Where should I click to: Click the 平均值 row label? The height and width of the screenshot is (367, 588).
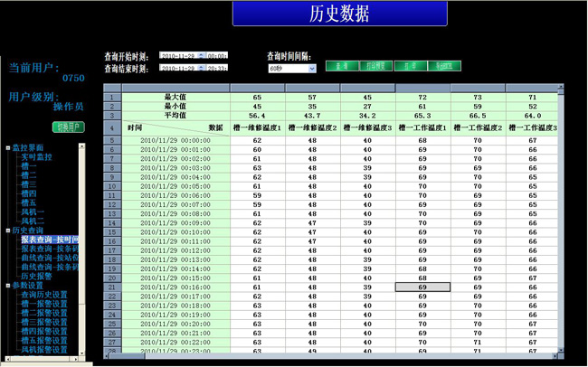click(x=175, y=116)
